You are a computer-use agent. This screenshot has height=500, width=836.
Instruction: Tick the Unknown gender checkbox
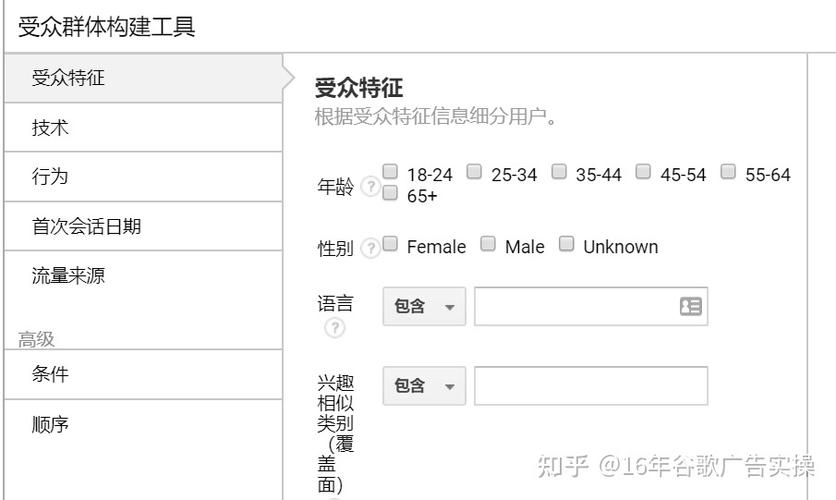point(566,244)
